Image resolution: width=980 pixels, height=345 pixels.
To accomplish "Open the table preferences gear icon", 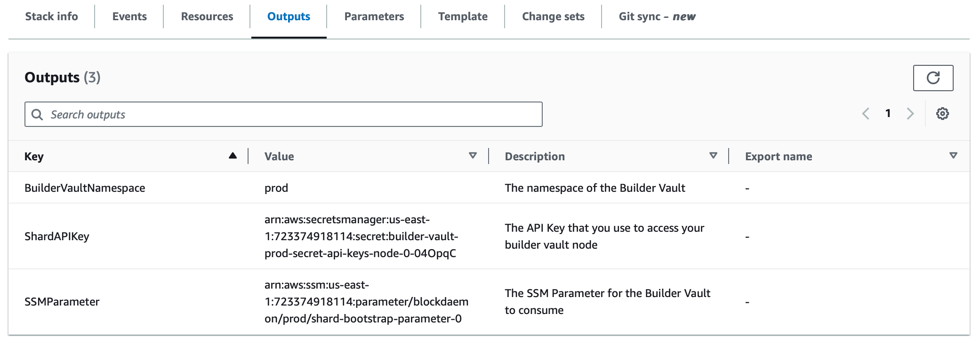I will tap(942, 114).
